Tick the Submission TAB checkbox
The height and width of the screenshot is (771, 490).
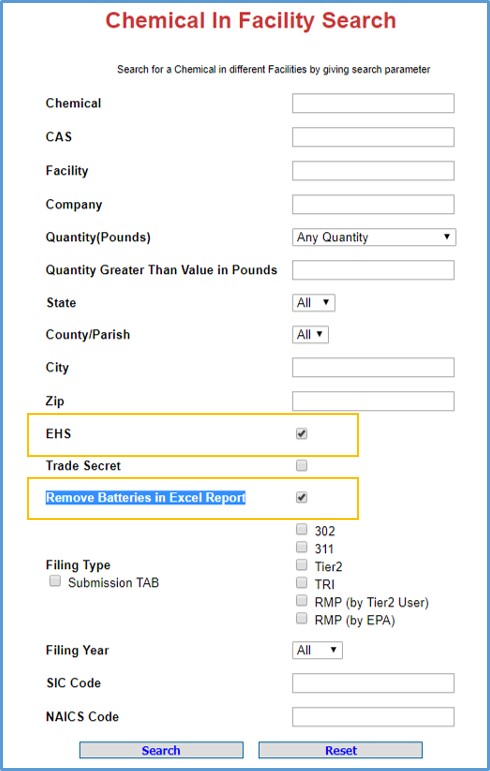[x=55, y=581]
